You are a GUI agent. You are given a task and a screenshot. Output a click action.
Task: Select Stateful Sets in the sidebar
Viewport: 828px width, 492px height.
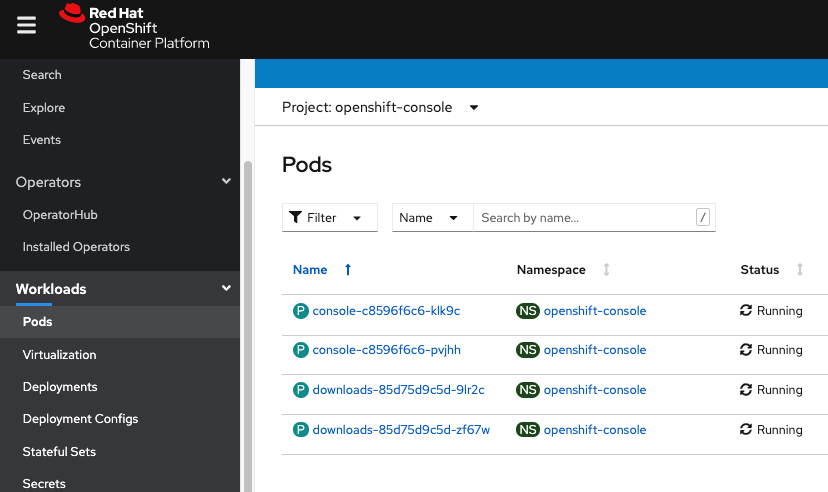coord(59,452)
